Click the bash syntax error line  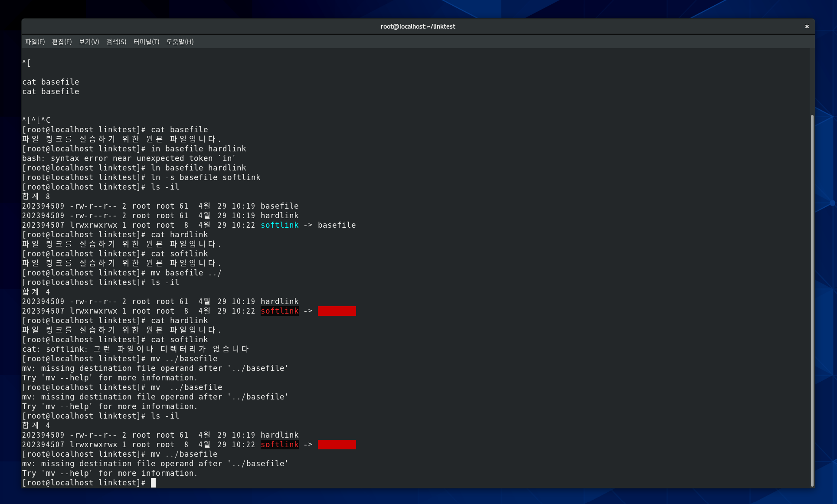pos(129,158)
